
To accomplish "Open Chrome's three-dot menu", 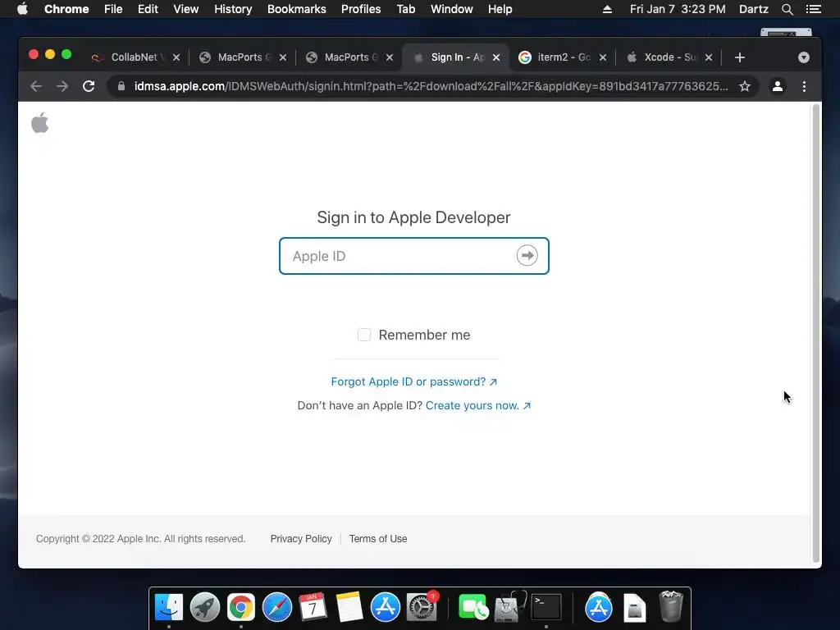I will (x=804, y=86).
